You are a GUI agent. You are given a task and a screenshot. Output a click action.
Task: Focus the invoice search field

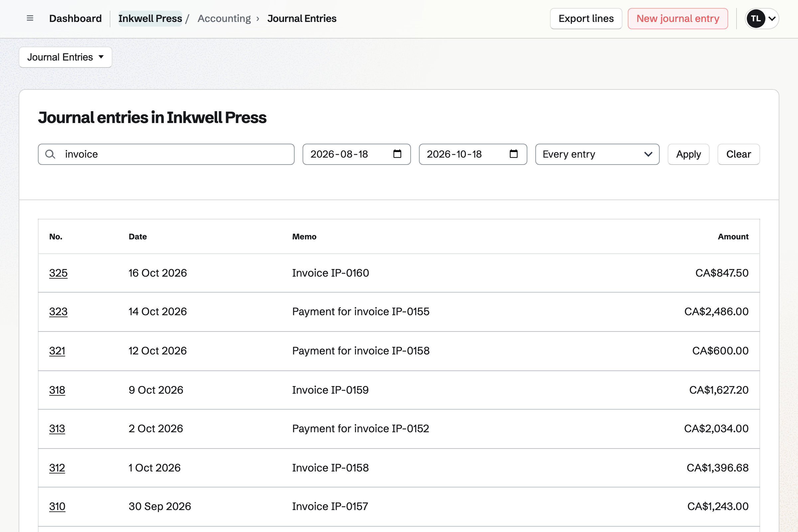tap(166, 154)
